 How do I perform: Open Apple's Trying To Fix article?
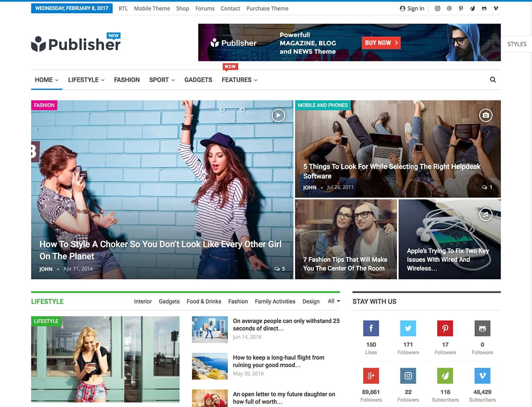[448, 259]
